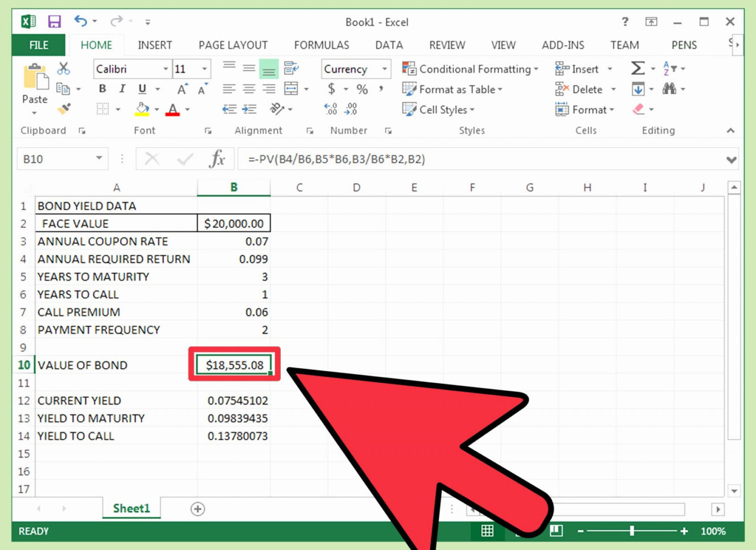Open Conditional Formatting menu

coord(470,69)
